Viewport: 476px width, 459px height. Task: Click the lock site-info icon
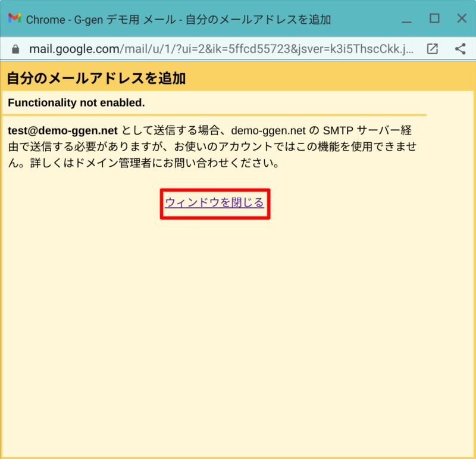click(x=15, y=49)
